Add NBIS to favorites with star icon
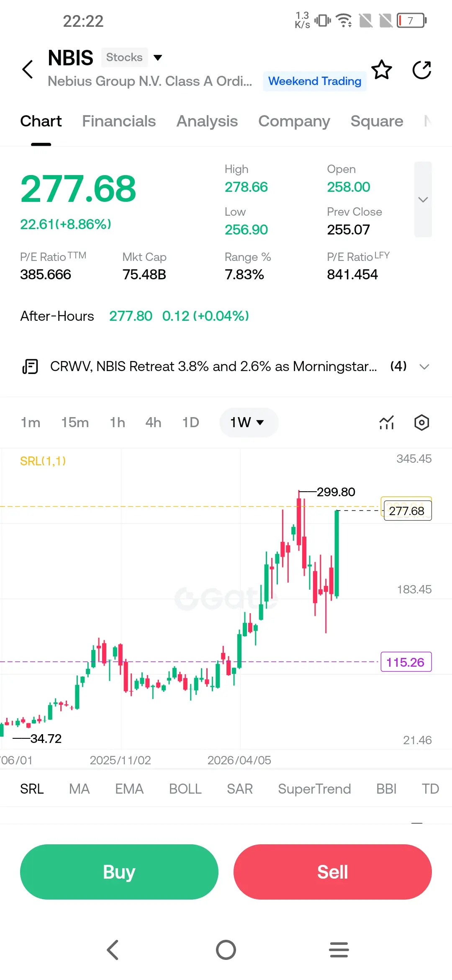Viewport: 452px width, 980px height. (x=382, y=70)
